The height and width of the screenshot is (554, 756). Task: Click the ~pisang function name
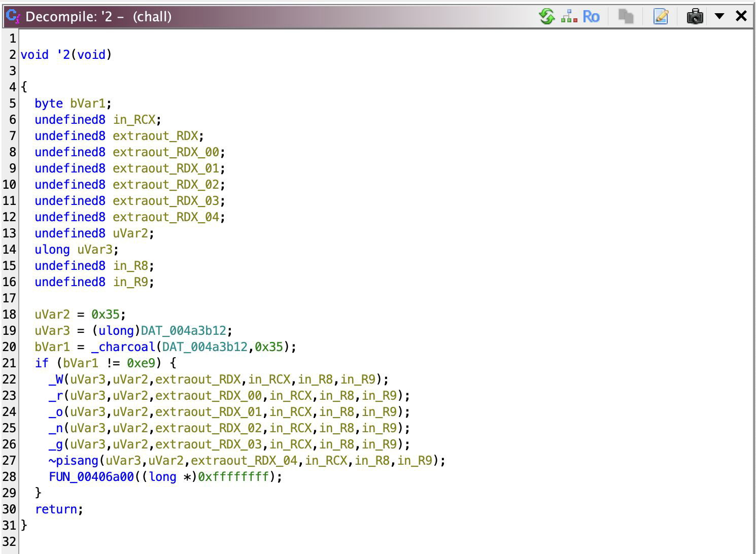pos(74,461)
